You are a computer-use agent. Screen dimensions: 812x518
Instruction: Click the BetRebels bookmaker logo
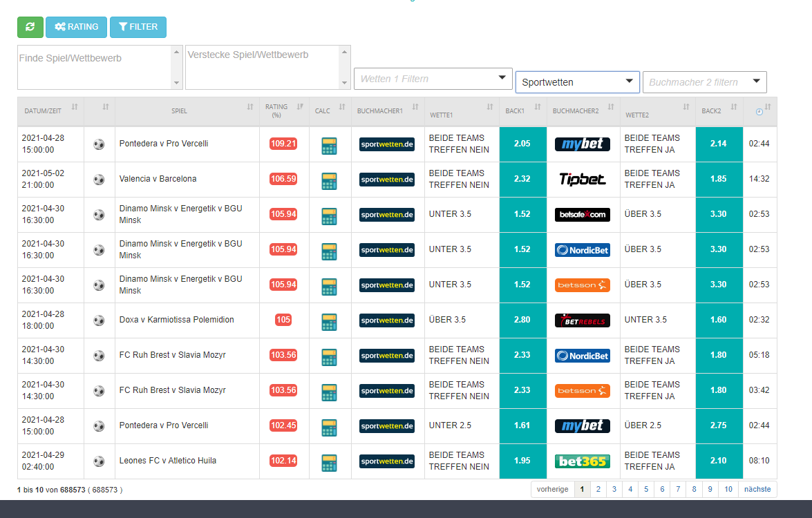pos(583,320)
